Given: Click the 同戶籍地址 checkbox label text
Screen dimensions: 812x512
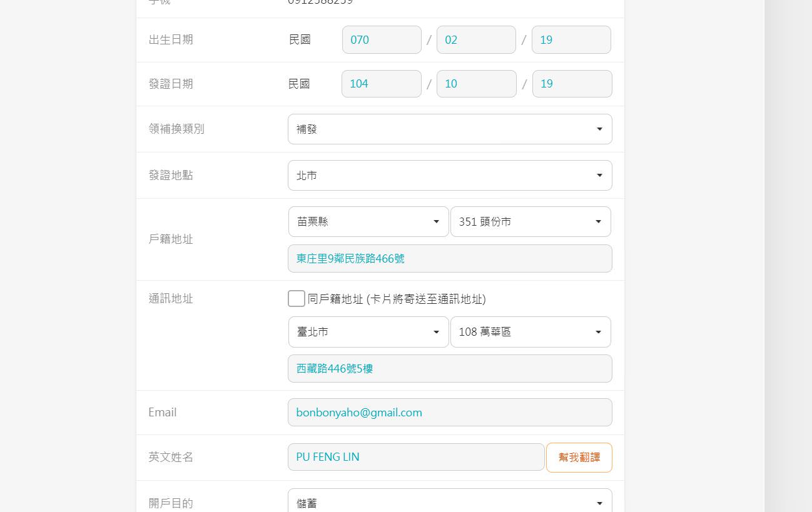Looking at the screenshot, I should [397, 299].
